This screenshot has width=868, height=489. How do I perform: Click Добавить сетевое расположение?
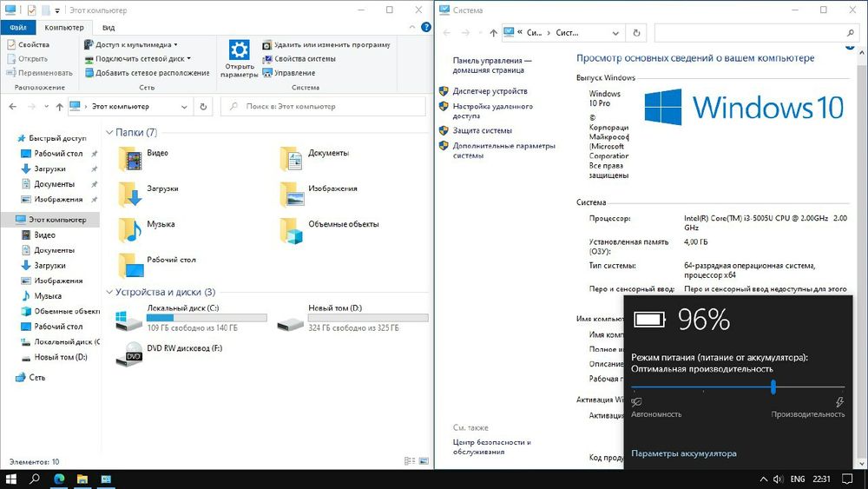pyautogui.click(x=148, y=73)
